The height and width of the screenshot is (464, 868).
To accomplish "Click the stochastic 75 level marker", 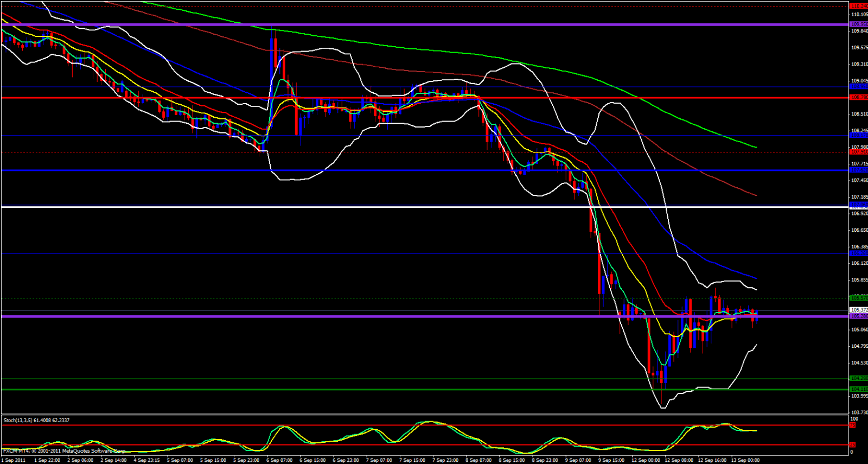I will [853, 425].
